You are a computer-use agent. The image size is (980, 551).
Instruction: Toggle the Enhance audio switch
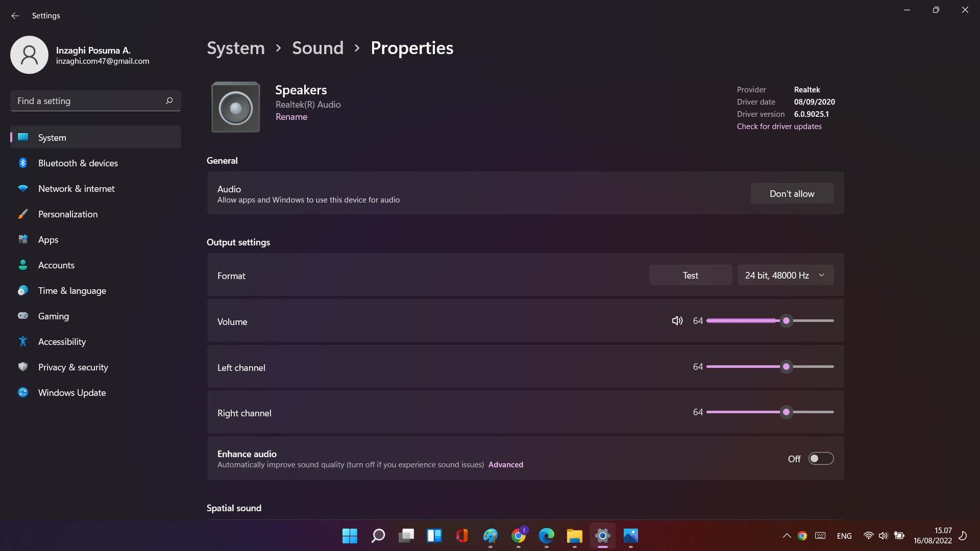coord(821,459)
